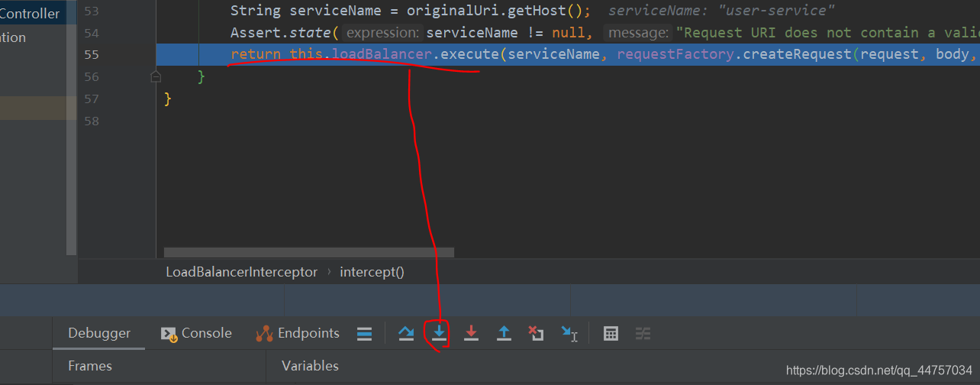This screenshot has height=385, width=980.
Task: Click intercept() in the breadcrumb
Action: 372,272
